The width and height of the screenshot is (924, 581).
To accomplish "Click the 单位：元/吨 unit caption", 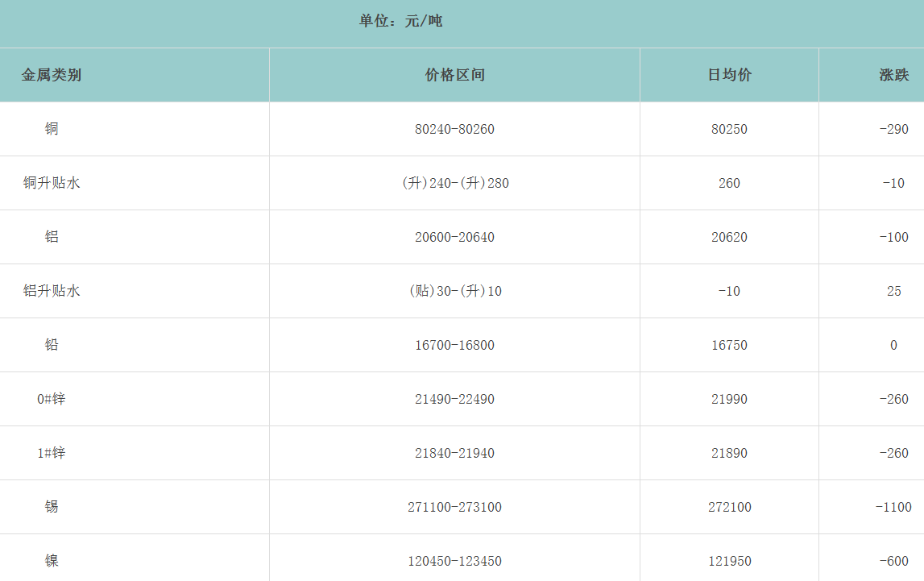I will pos(400,21).
